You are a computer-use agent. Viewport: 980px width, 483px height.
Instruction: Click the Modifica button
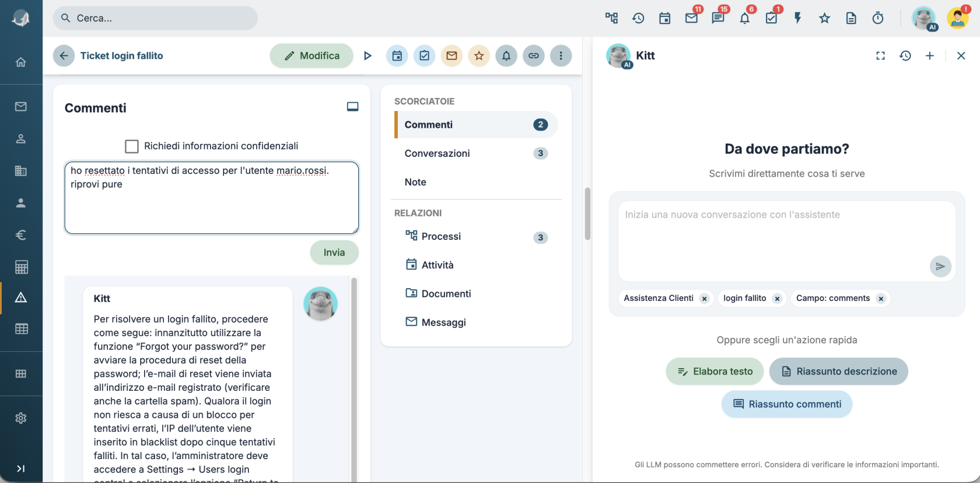[x=311, y=56]
